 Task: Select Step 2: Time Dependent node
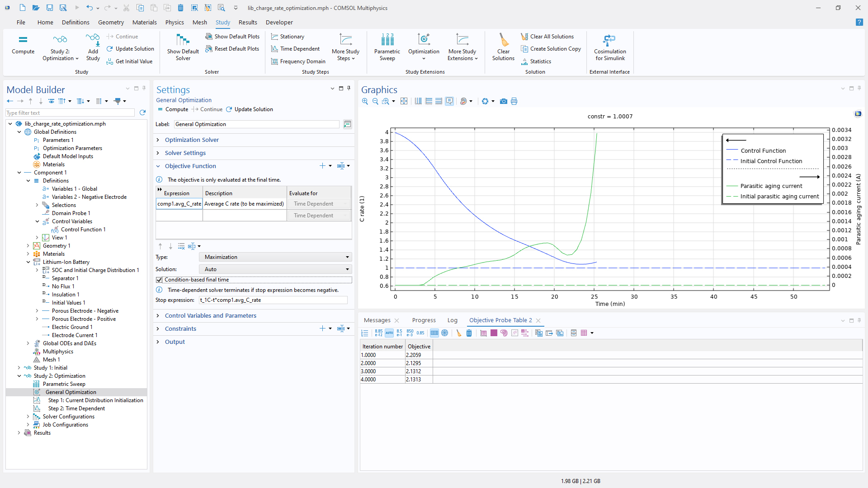coord(76,408)
